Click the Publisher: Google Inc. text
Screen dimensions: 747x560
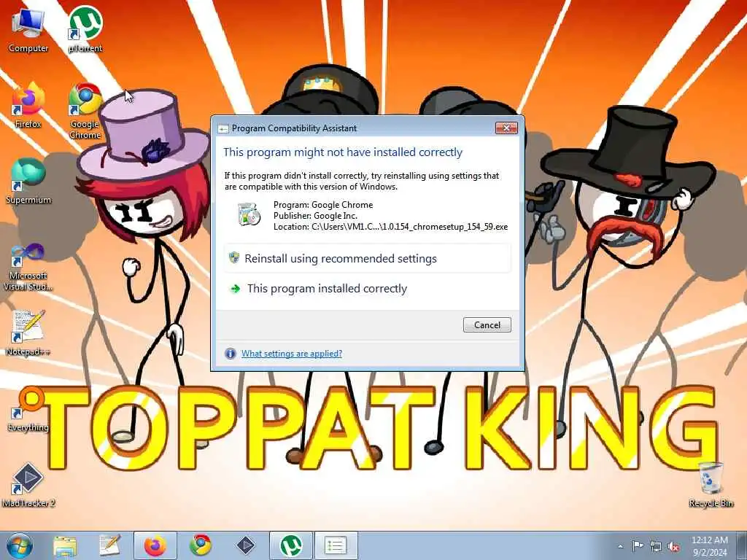coord(315,216)
